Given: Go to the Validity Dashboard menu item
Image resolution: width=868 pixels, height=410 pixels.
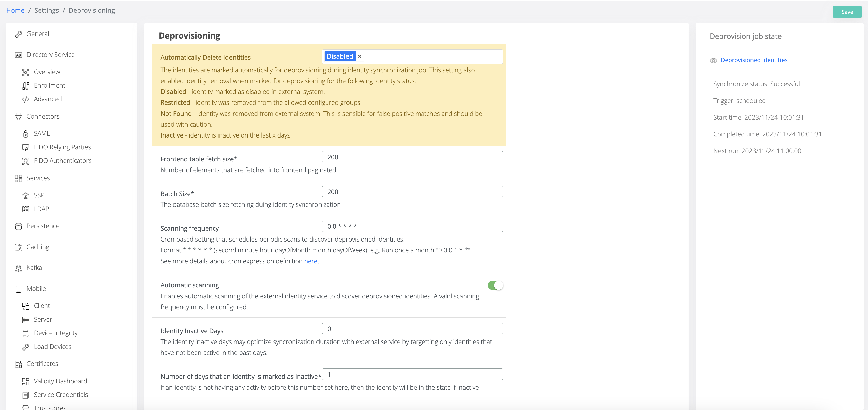Looking at the screenshot, I should (60, 381).
